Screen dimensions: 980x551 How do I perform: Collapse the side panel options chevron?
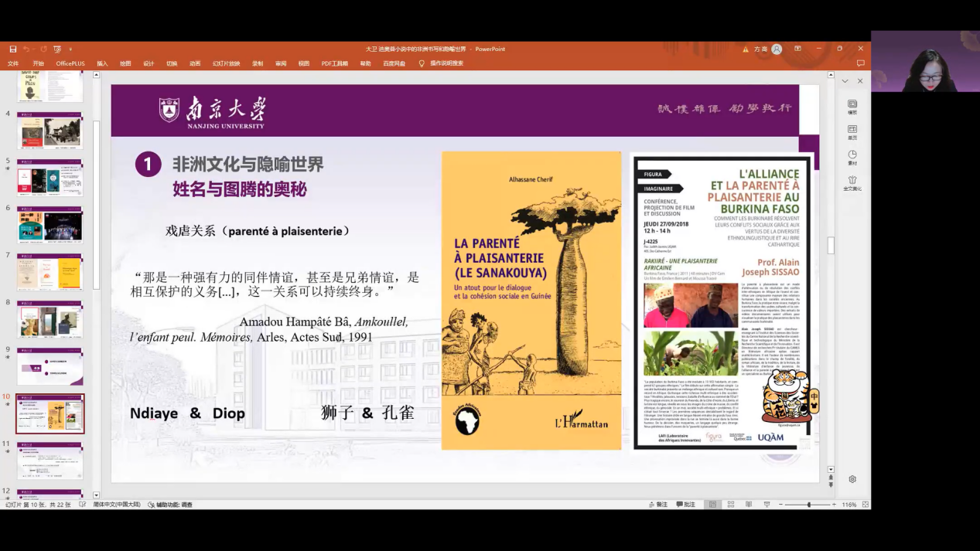pyautogui.click(x=845, y=81)
